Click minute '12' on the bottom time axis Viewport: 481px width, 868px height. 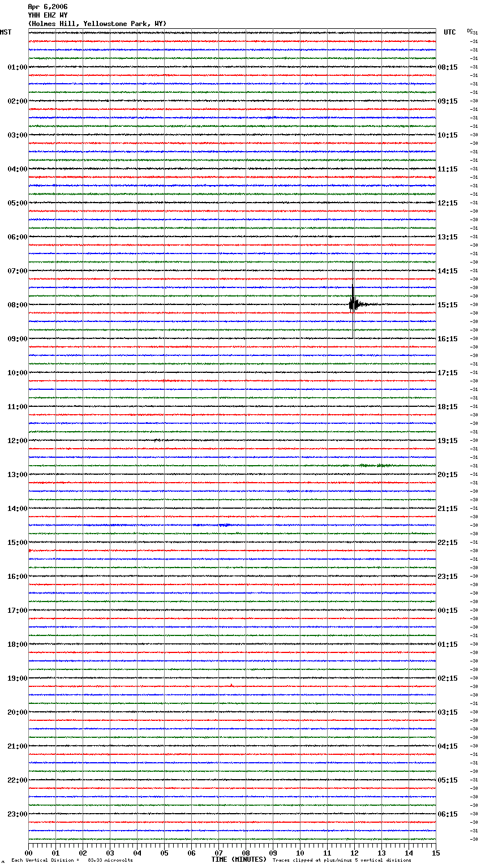[x=354, y=853]
